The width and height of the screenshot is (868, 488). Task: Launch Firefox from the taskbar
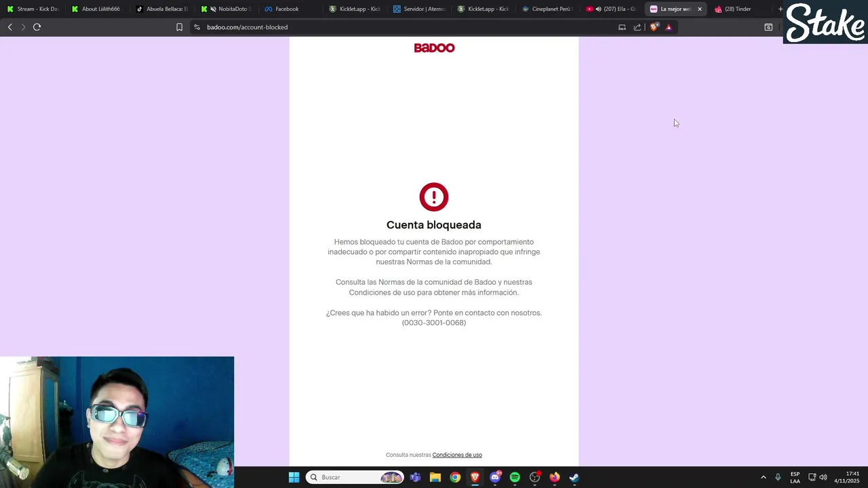pyautogui.click(x=555, y=477)
